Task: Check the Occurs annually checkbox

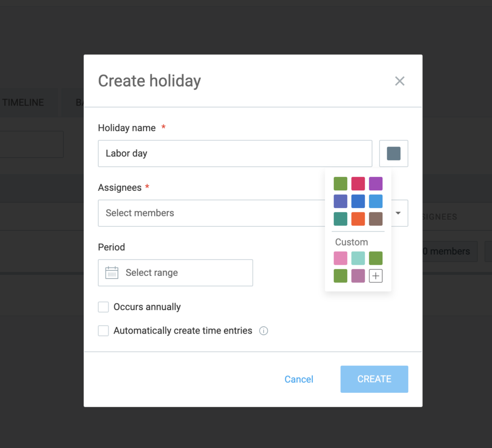Action: (x=103, y=307)
